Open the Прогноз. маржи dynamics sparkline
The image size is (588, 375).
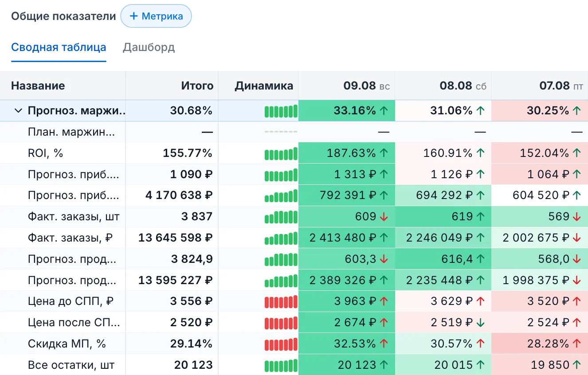pos(281,111)
